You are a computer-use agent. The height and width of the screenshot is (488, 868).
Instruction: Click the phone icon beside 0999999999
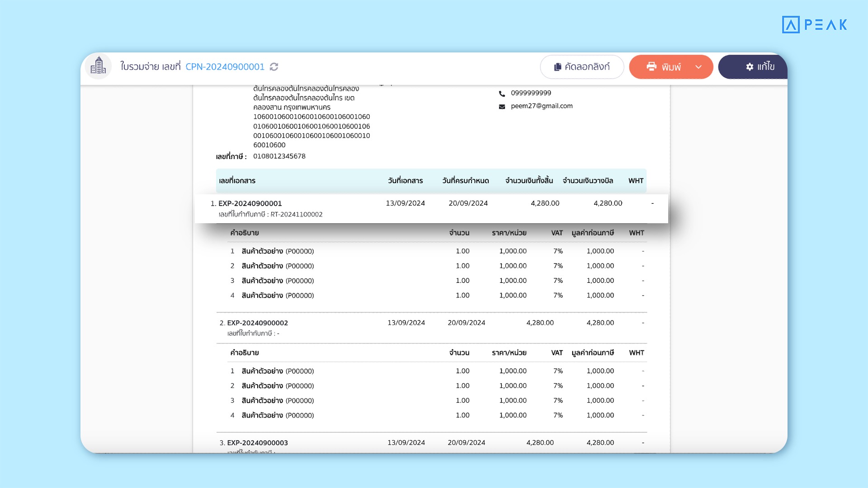click(502, 94)
